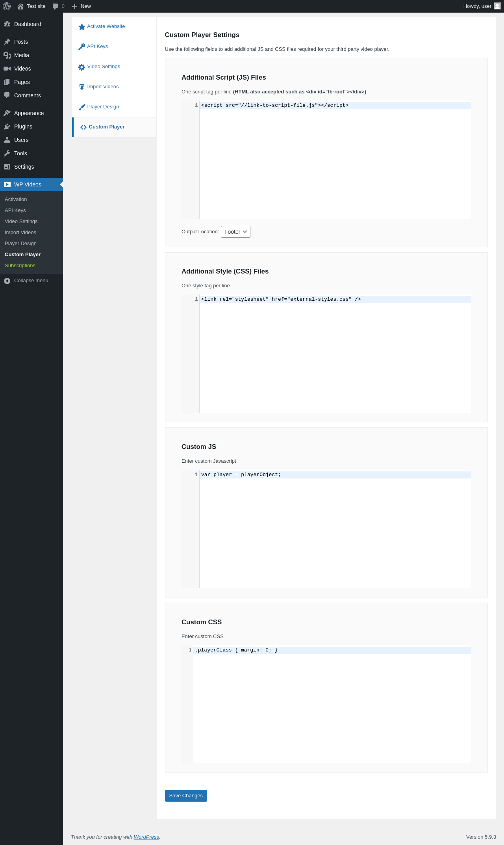Open the Output Location dropdown
Screen dimensions: 504x845
(235, 232)
